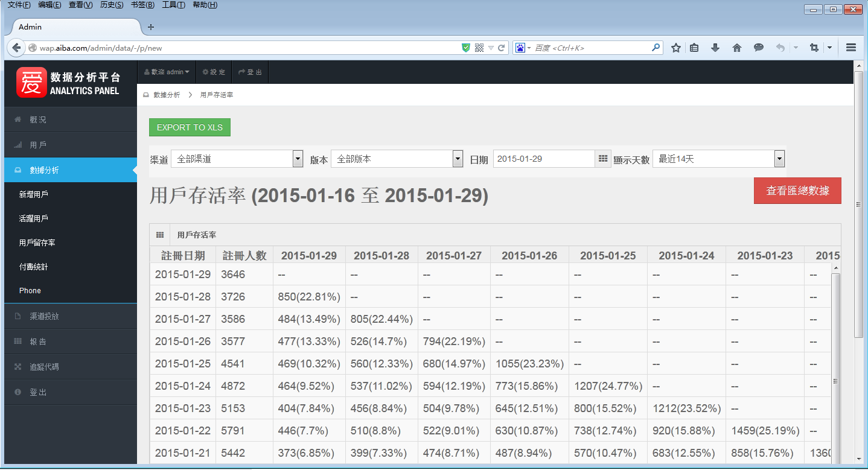This screenshot has height=470, width=868.
Task: Reload the page with the refresh icon
Action: 502,48
